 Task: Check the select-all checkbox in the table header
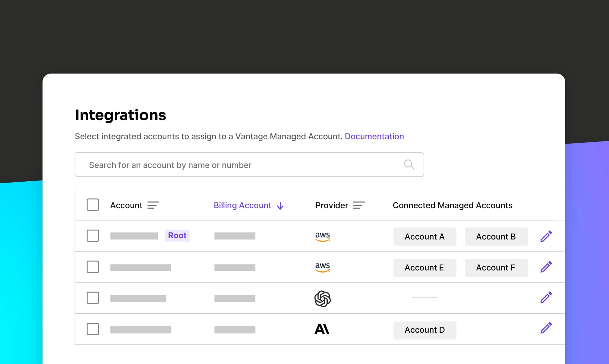[x=93, y=205]
